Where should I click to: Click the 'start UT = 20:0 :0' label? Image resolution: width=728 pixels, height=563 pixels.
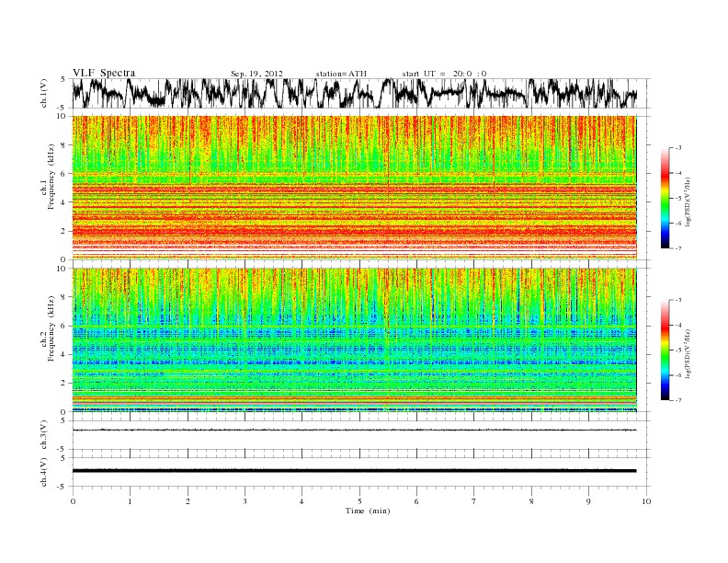[444, 74]
